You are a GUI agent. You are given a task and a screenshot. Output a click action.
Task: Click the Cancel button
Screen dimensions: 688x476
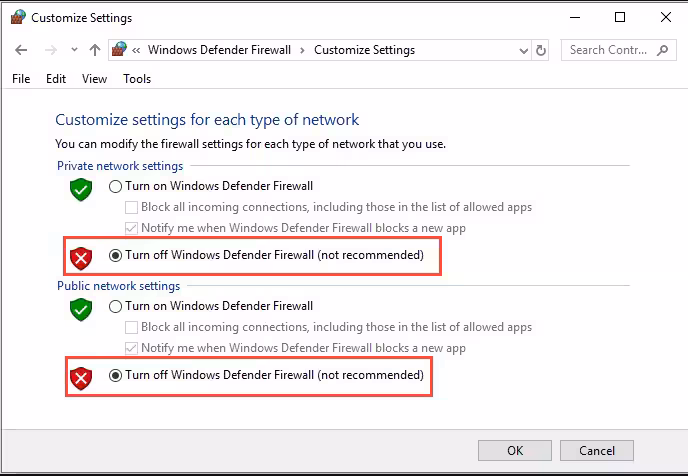tap(596, 451)
